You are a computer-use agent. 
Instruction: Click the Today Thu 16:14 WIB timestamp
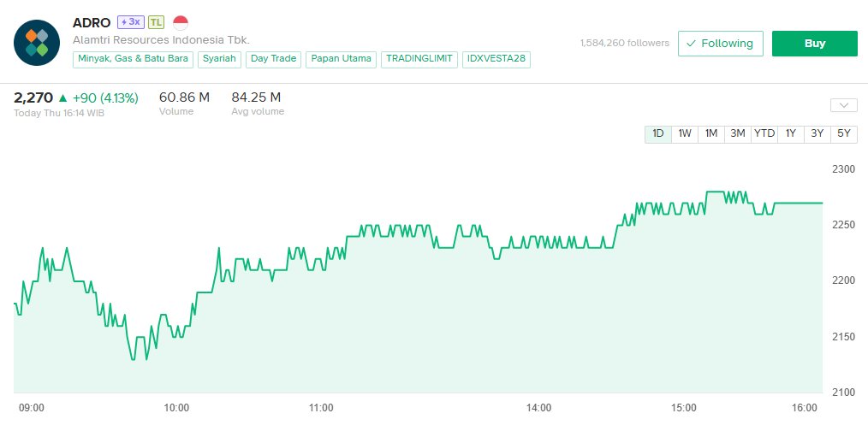coord(59,114)
